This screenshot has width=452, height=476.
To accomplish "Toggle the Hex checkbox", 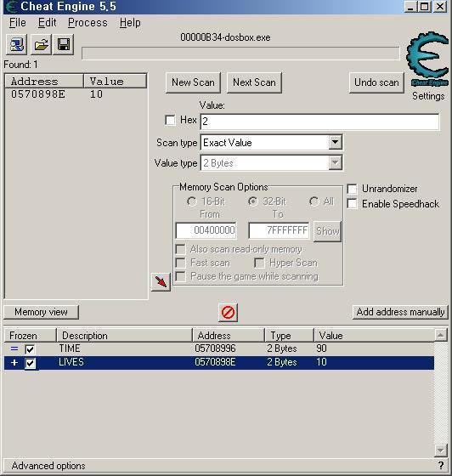I will (x=170, y=120).
